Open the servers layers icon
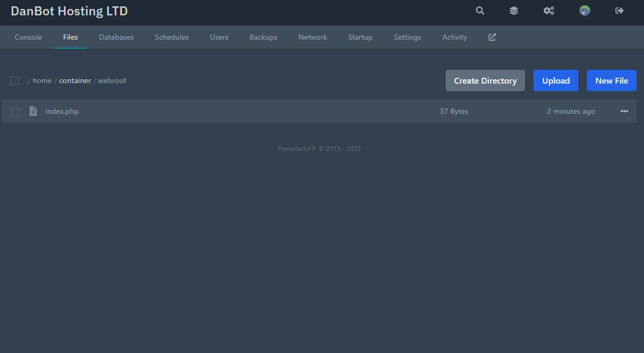The width and height of the screenshot is (644, 353). tap(513, 11)
